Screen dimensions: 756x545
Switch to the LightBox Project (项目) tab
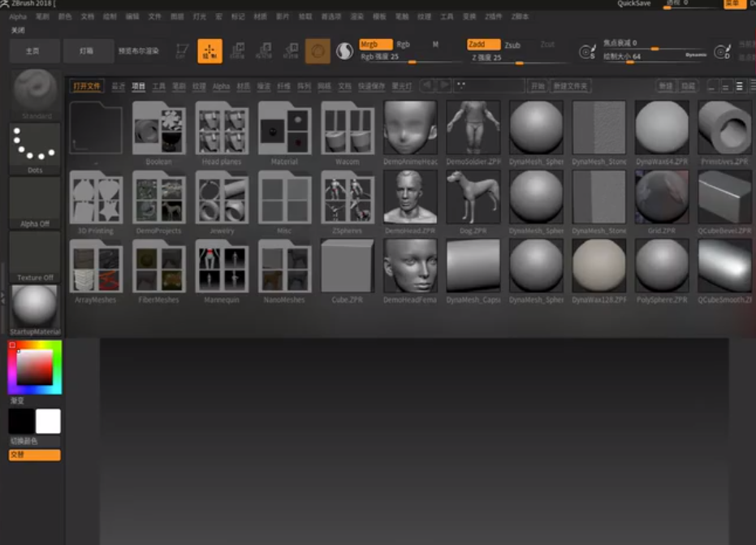click(139, 86)
